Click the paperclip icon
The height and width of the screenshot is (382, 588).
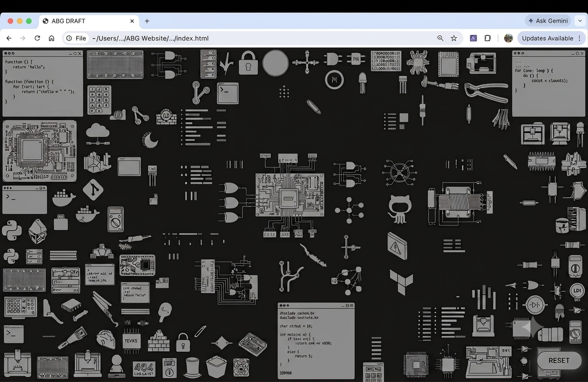point(200,331)
